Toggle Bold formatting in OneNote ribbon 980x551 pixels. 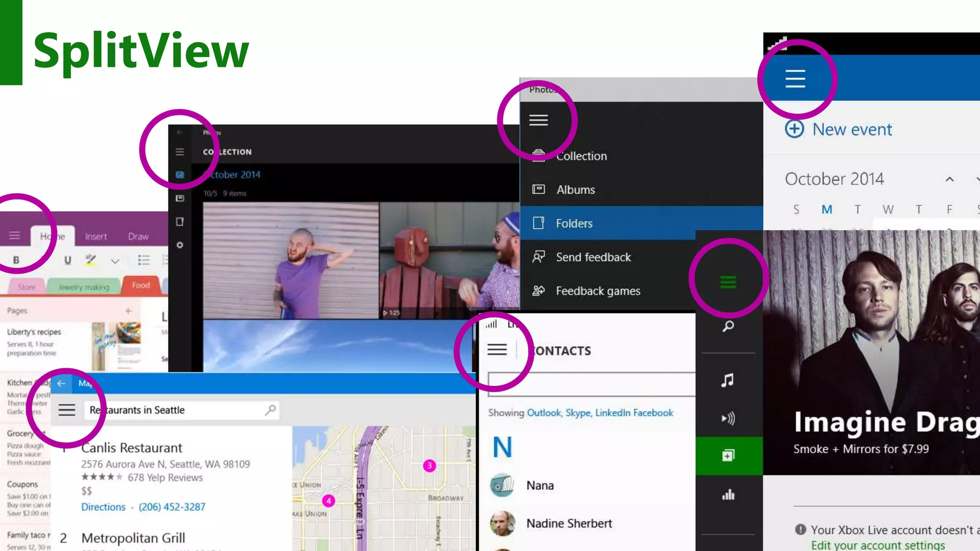point(16,260)
